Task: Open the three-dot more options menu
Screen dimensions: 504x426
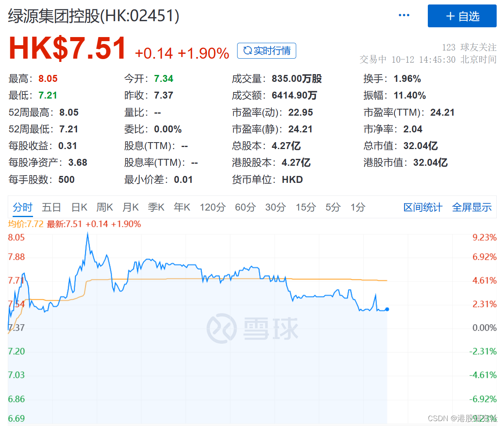Action: [x=404, y=15]
